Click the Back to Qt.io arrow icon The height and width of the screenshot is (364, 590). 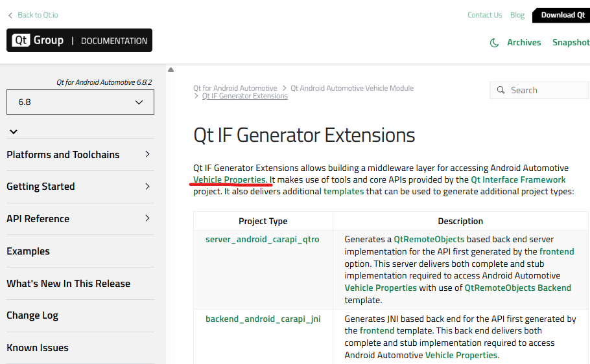coord(10,15)
